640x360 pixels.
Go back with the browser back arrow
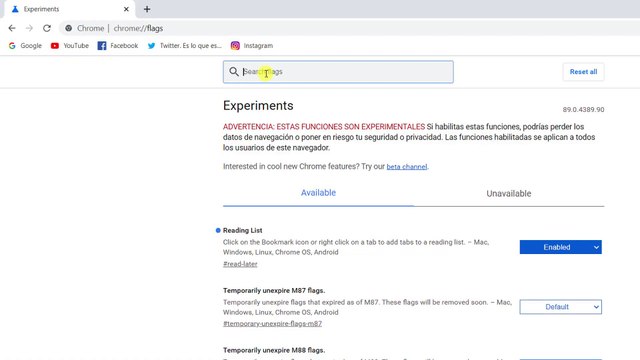pyautogui.click(x=12, y=28)
